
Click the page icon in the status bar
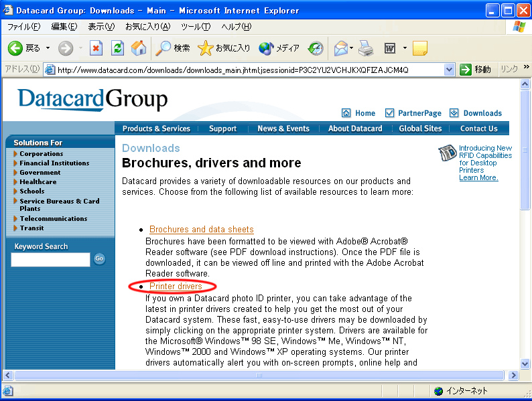point(8,391)
